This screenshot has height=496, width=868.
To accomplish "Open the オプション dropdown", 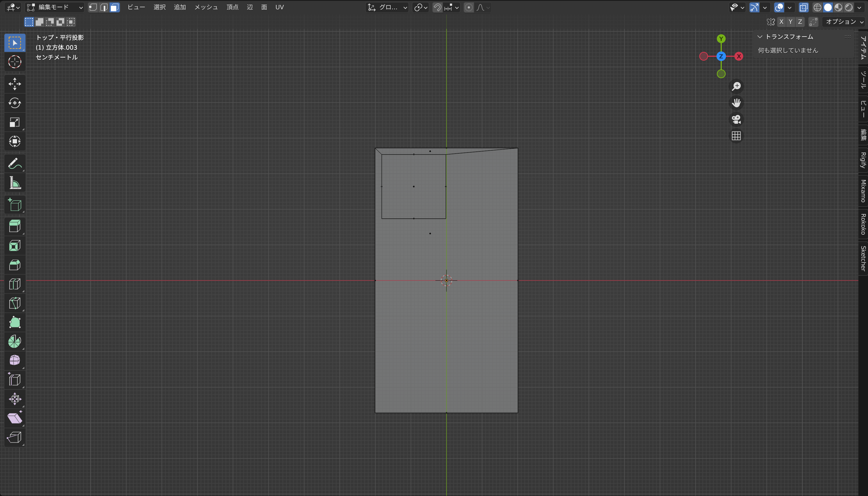I will coord(844,22).
